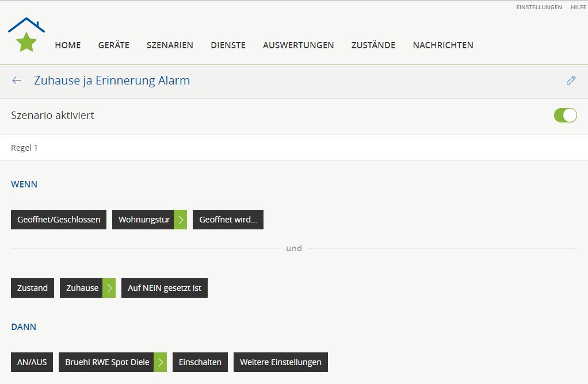Click the HILFE link
The image size is (588, 384).
578,7
